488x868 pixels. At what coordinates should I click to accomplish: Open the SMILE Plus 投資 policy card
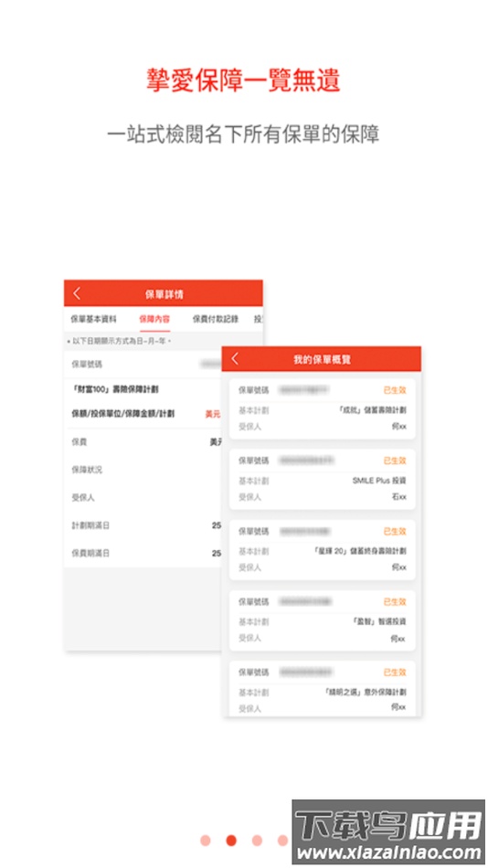click(322, 479)
